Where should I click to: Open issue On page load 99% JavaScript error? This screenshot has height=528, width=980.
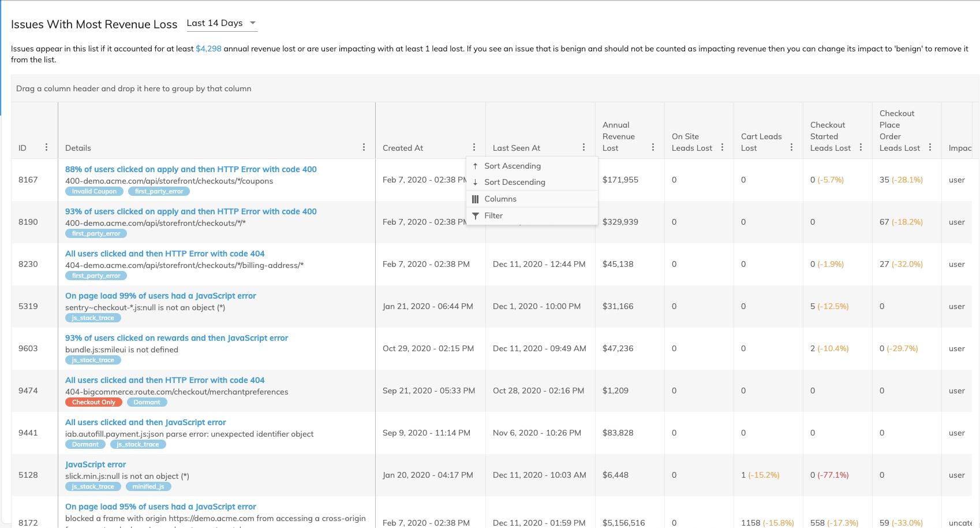[160, 296]
